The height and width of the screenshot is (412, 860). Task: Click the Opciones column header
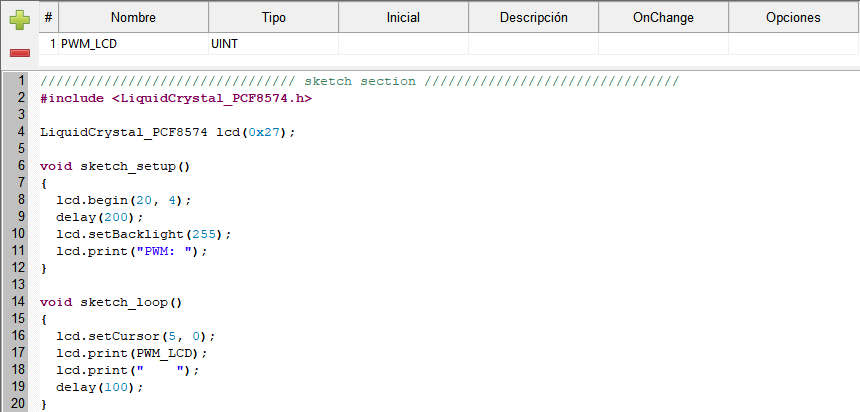pos(793,18)
